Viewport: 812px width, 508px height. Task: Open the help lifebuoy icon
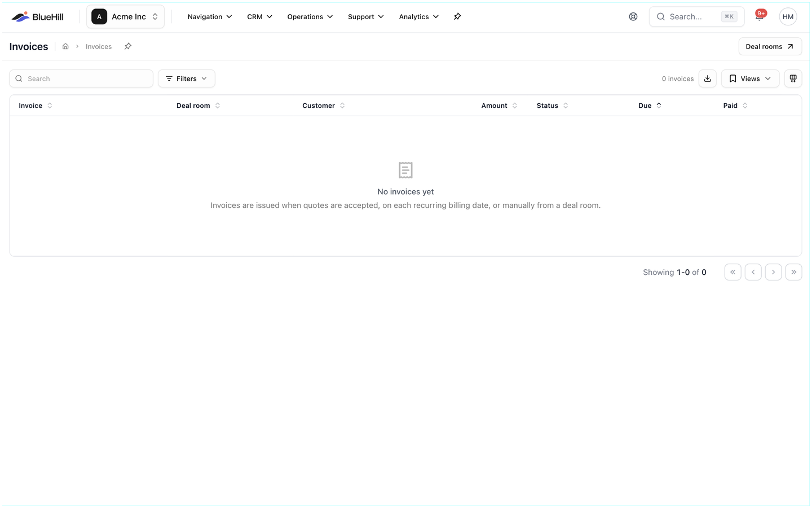633,17
